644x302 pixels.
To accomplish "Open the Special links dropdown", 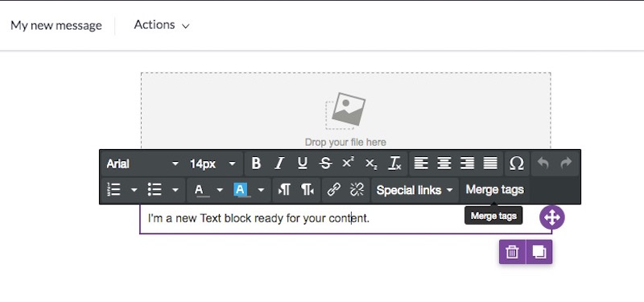I will [x=415, y=190].
